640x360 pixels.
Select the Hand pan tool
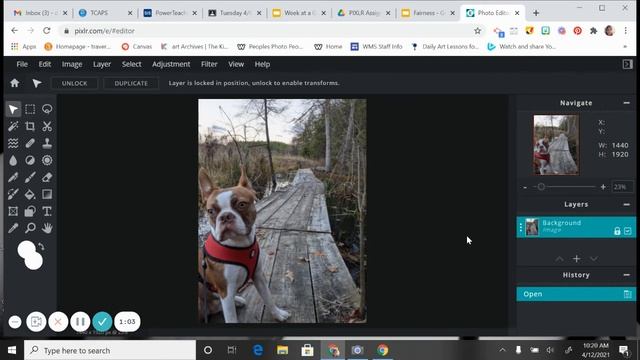tap(47, 228)
